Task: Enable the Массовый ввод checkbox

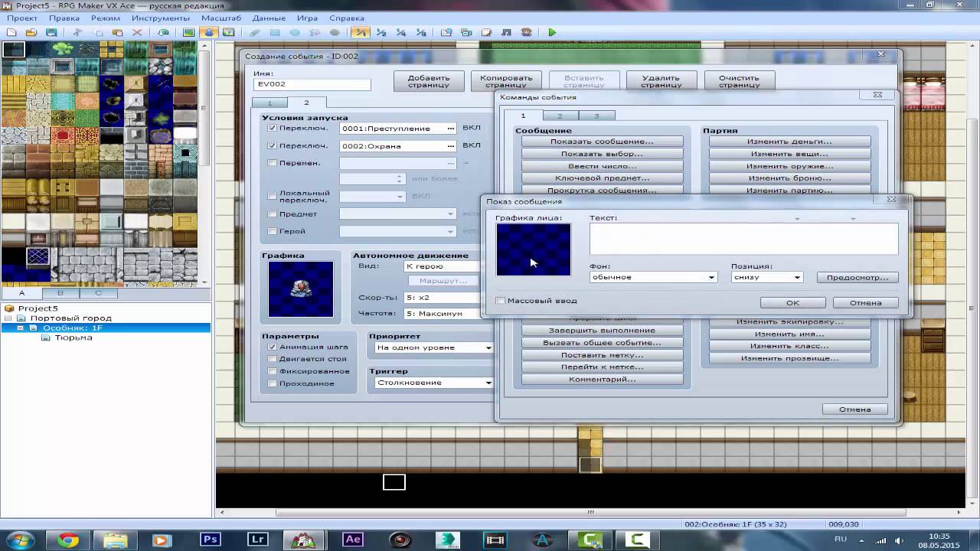Action: point(501,301)
